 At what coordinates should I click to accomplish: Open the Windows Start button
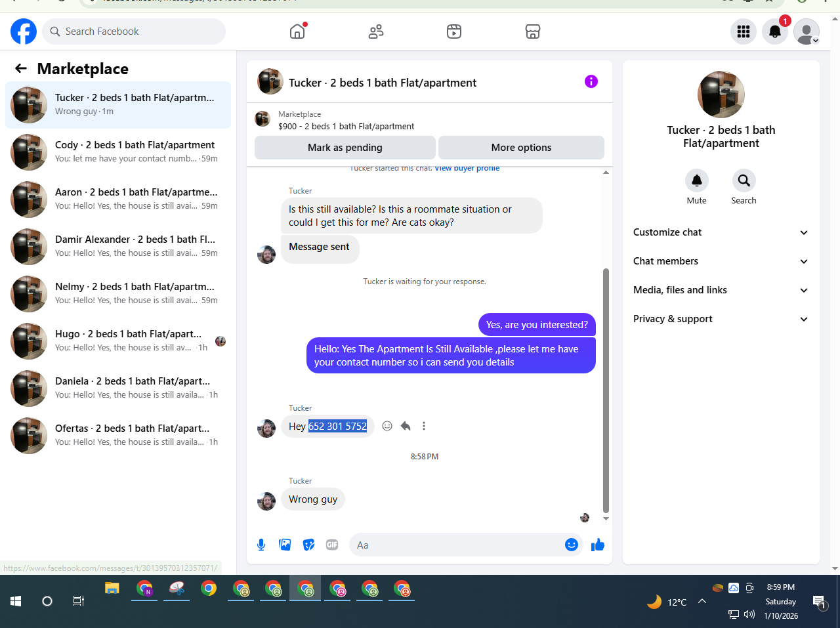[x=16, y=601]
